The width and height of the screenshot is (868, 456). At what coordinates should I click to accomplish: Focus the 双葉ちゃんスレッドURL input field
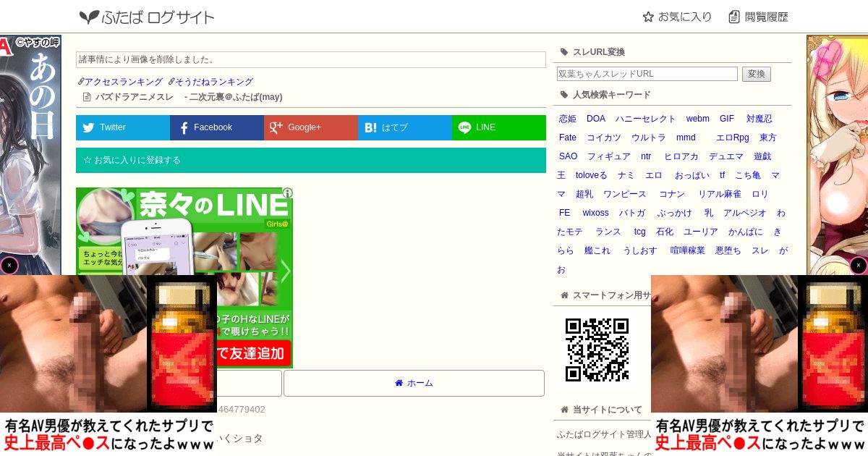(x=647, y=74)
